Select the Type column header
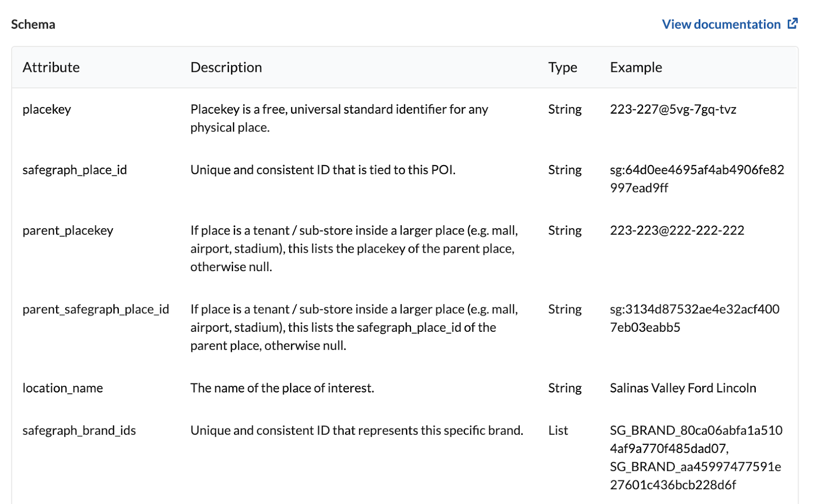 point(563,67)
